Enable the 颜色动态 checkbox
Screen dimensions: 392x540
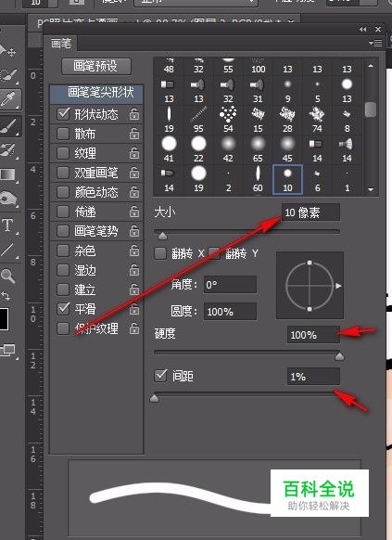pyautogui.click(x=63, y=192)
